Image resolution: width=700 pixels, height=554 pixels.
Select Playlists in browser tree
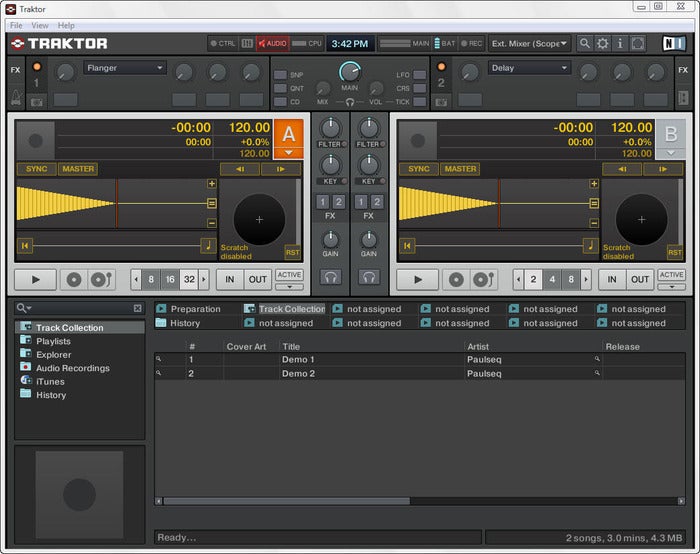54,341
